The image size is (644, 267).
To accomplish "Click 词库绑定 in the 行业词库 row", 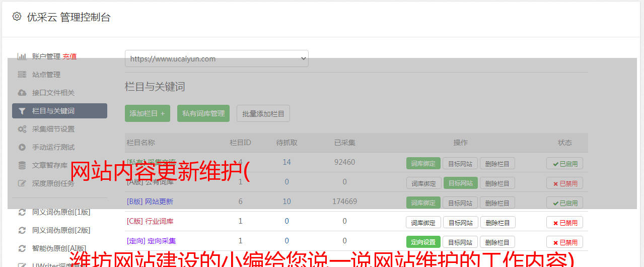I will pos(423,222).
